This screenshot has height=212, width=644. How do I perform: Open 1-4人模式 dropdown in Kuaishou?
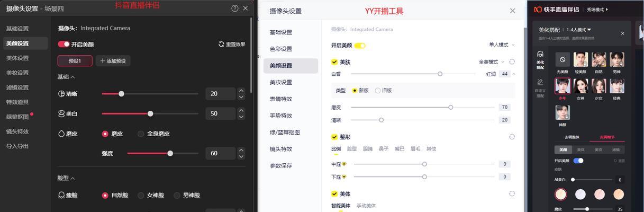[579, 30]
